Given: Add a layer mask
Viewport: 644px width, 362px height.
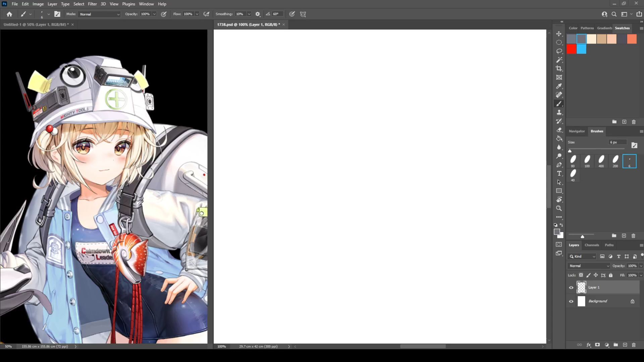Looking at the screenshot, I should pyautogui.click(x=597, y=345).
